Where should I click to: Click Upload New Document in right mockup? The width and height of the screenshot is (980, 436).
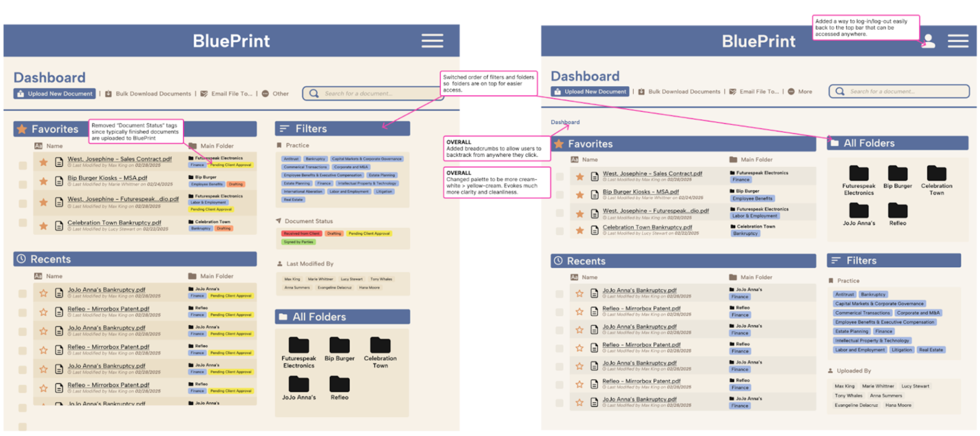click(590, 92)
